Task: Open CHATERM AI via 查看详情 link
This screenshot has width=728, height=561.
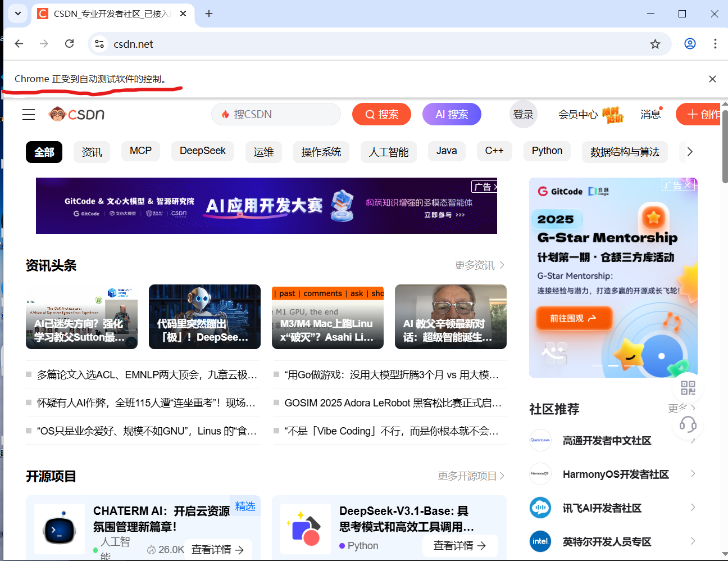Action: point(218,549)
